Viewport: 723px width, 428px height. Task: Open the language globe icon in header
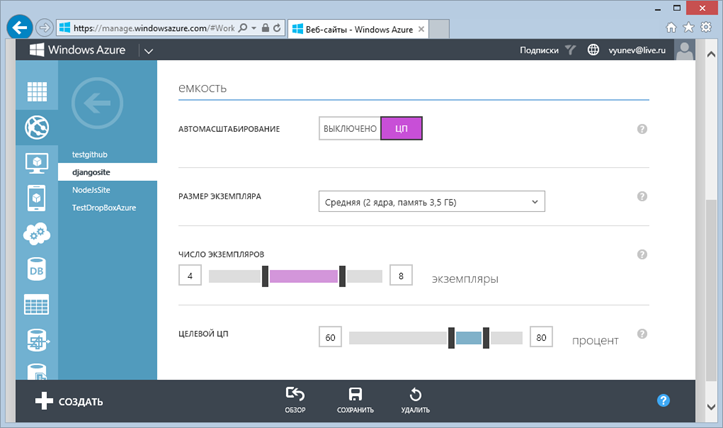point(593,50)
